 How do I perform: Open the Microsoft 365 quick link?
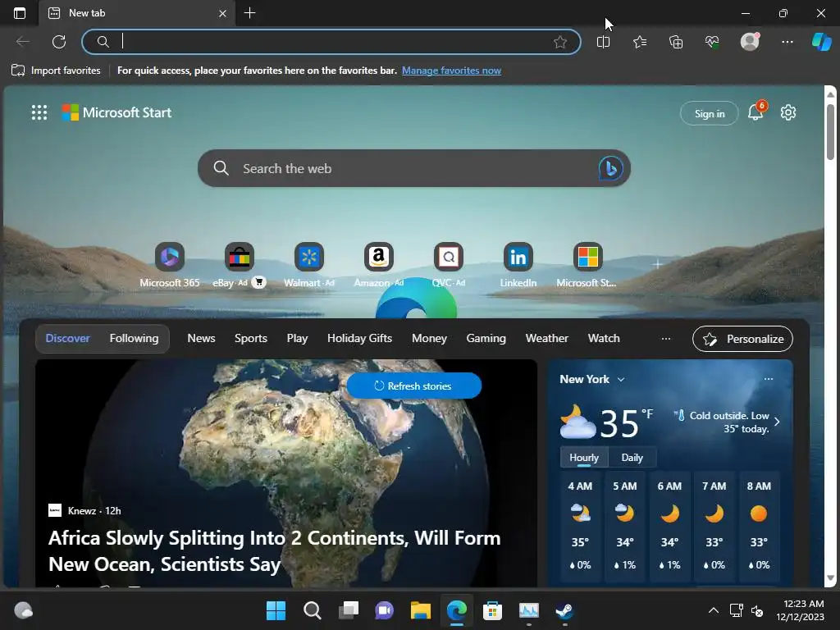point(169,265)
